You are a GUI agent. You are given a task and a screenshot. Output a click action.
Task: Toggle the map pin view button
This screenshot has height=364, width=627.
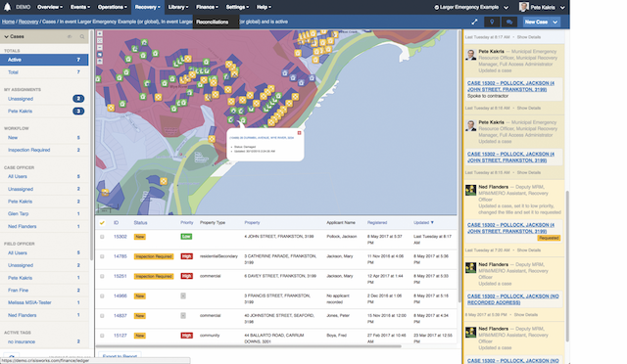(x=492, y=22)
